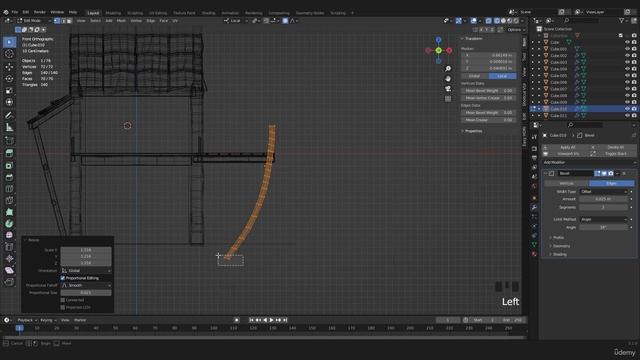Select the Poly Build tool
Image resolution: width=640 pixels, height=360 pixels.
pos(9,212)
